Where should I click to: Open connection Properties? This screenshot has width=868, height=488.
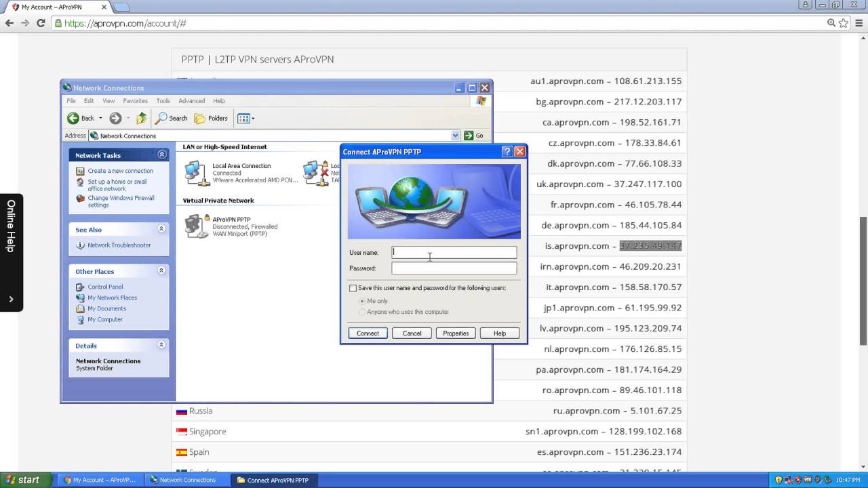tap(456, 333)
